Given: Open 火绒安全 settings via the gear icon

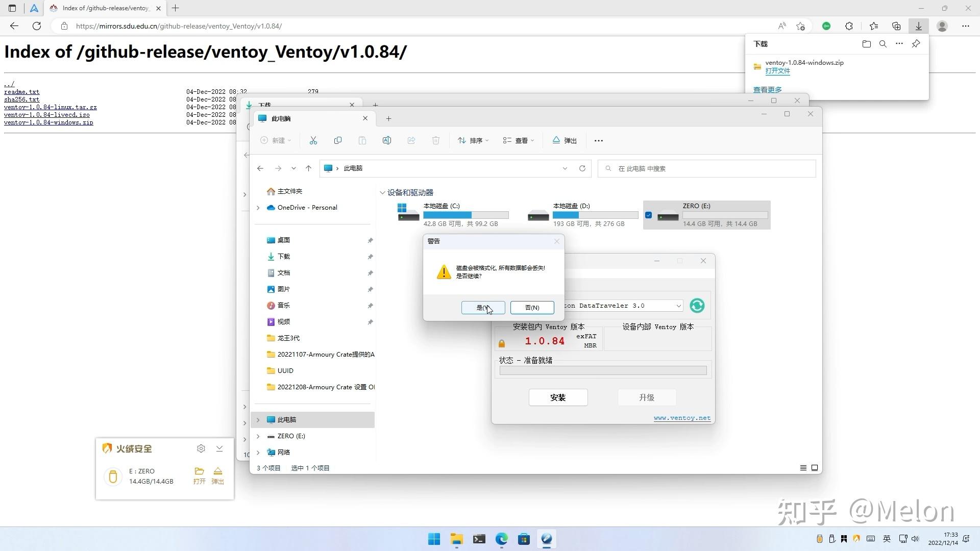Looking at the screenshot, I should click(201, 448).
